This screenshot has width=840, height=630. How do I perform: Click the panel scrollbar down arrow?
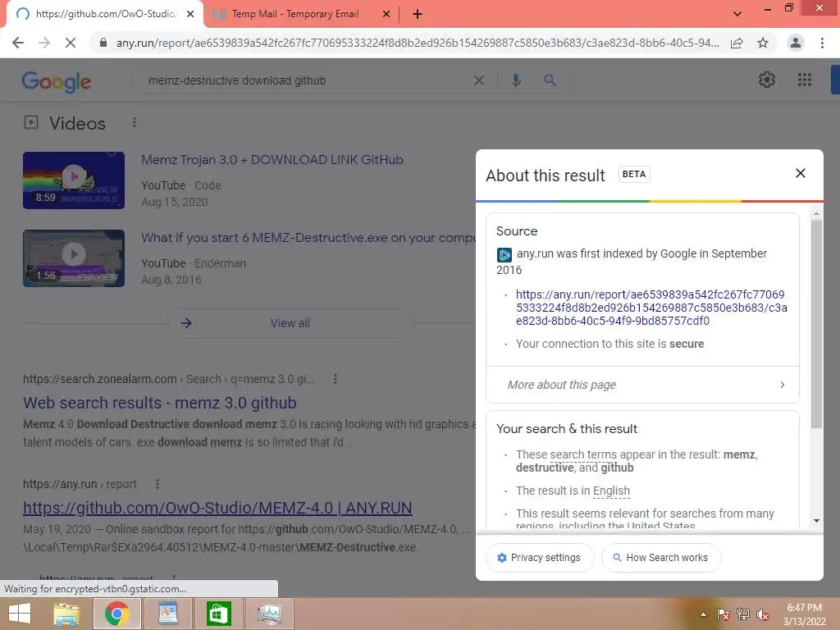point(816,521)
